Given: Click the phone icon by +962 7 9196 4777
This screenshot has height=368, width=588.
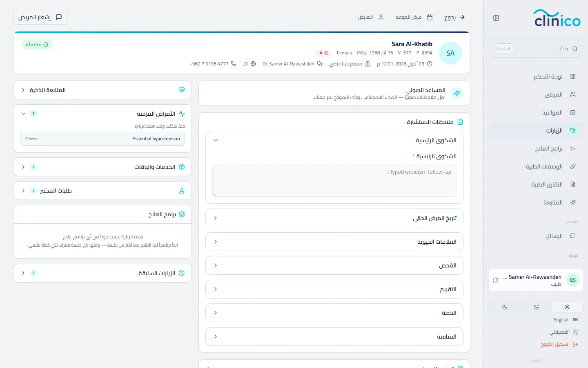Looking at the screenshot, I should (x=234, y=64).
